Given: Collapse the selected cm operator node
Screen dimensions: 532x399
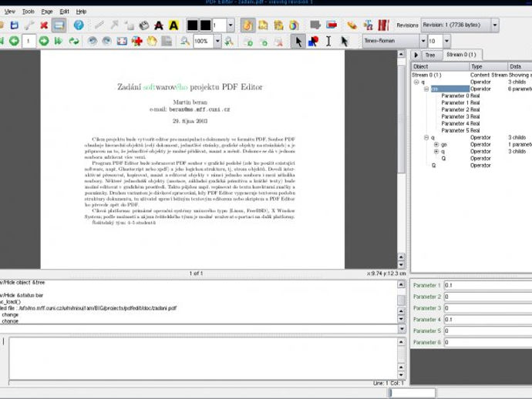Looking at the screenshot, I should point(426,89).
